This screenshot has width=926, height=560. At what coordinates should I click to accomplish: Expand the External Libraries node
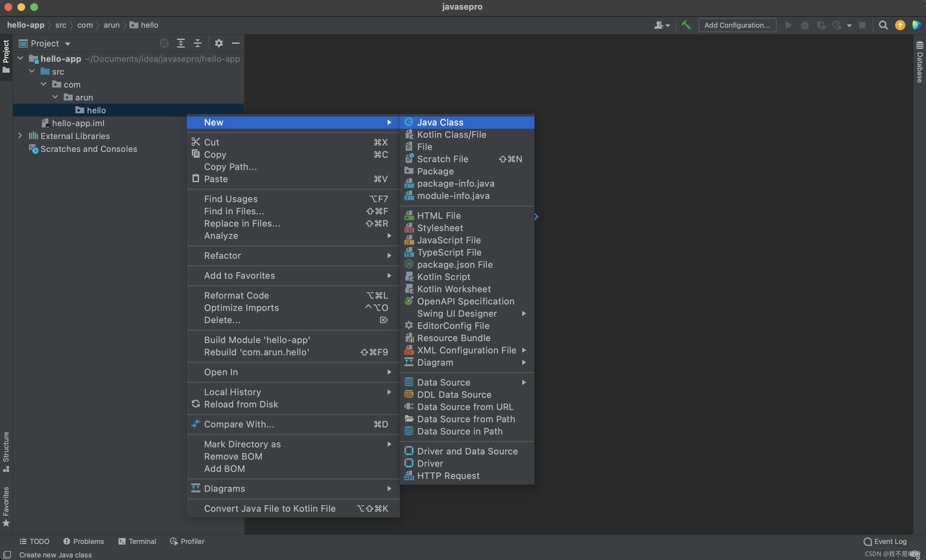pos(20,135)
